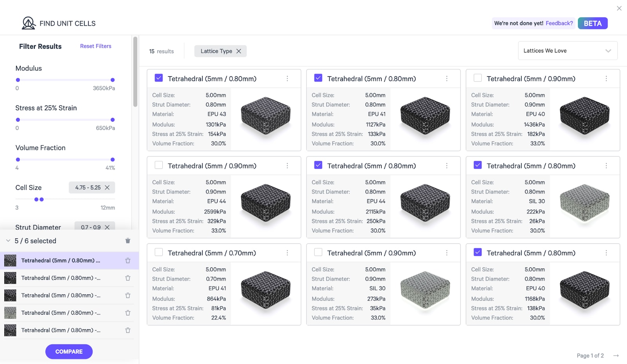The image size is (627, 364).
Task: Open the three-dot menu on the SIL 30 222kPa card
Action: pyautogui.click(x=606, y=166)
